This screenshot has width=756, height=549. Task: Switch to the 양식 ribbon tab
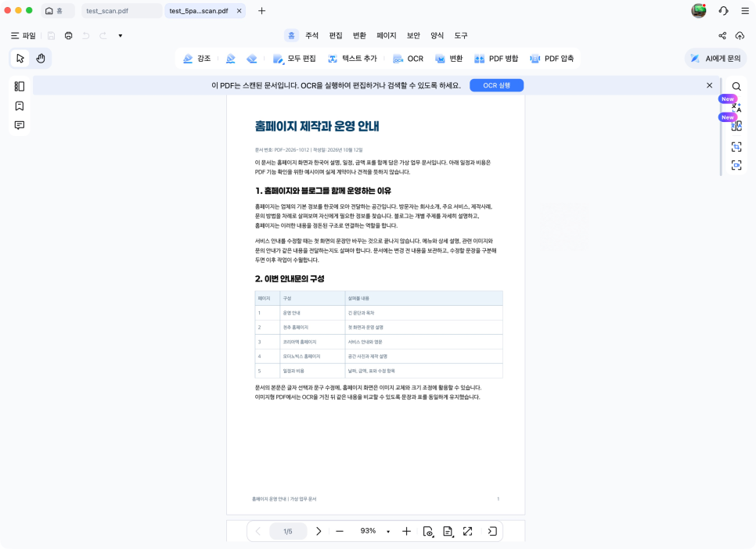(437, 35)
